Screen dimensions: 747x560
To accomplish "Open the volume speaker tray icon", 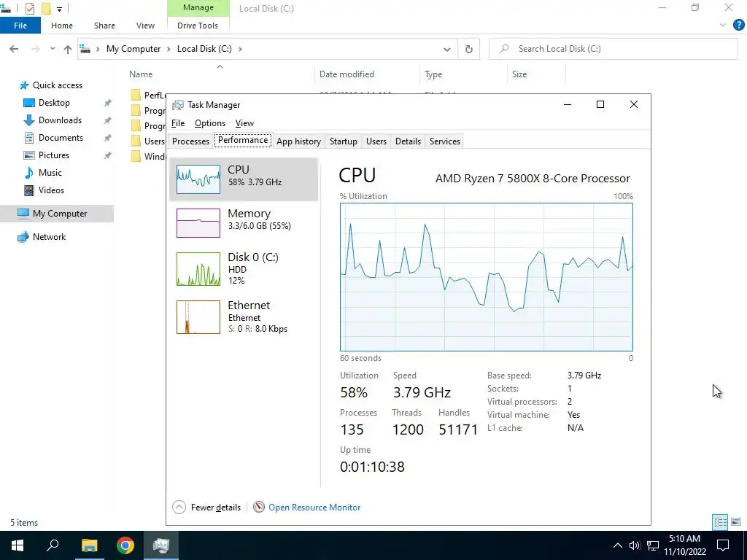I will click(x=634, y=545).
